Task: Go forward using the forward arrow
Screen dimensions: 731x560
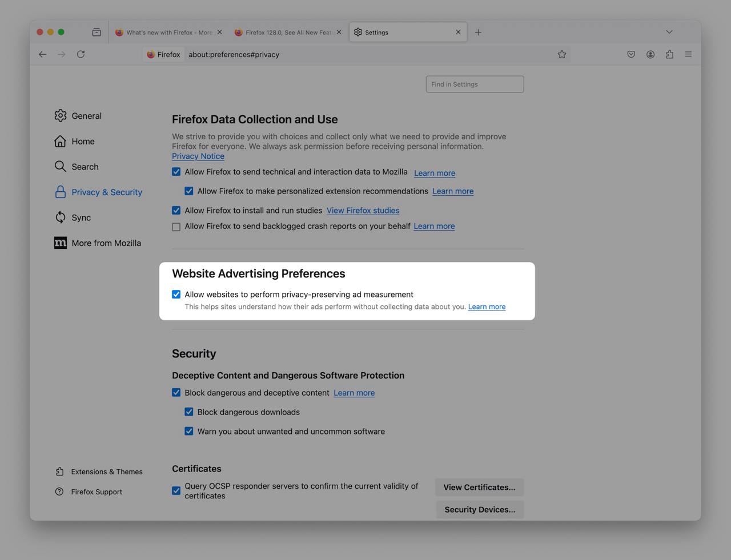Action: 62,54
